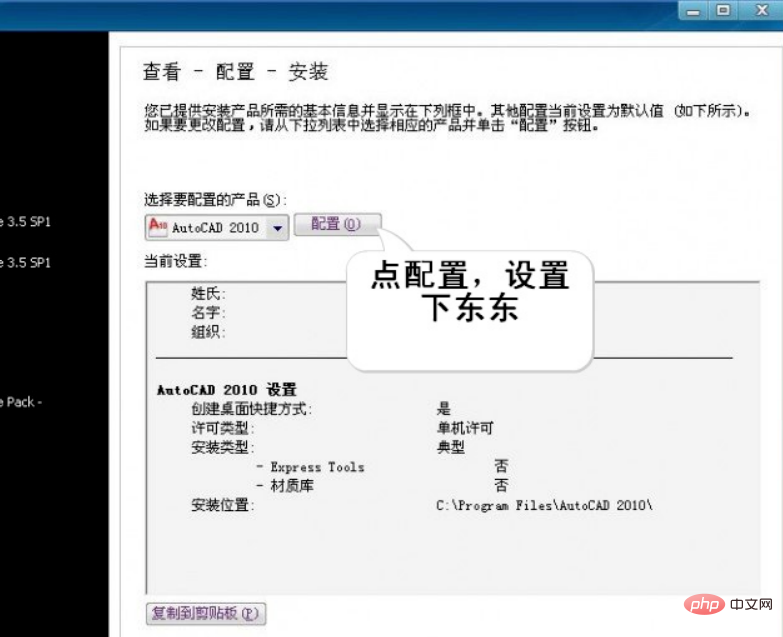
Task: Click the Pack - entry in left sidebar
Action: pyautogui.click(x=21, y=402)
